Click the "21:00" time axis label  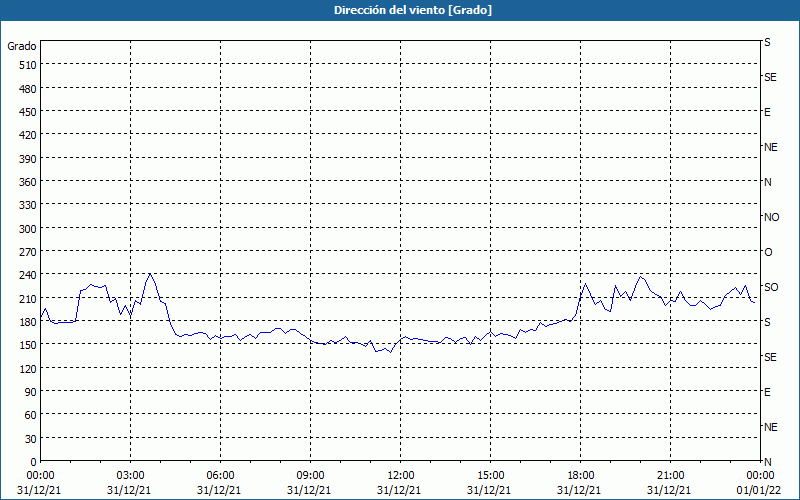(x=670, y=476)
